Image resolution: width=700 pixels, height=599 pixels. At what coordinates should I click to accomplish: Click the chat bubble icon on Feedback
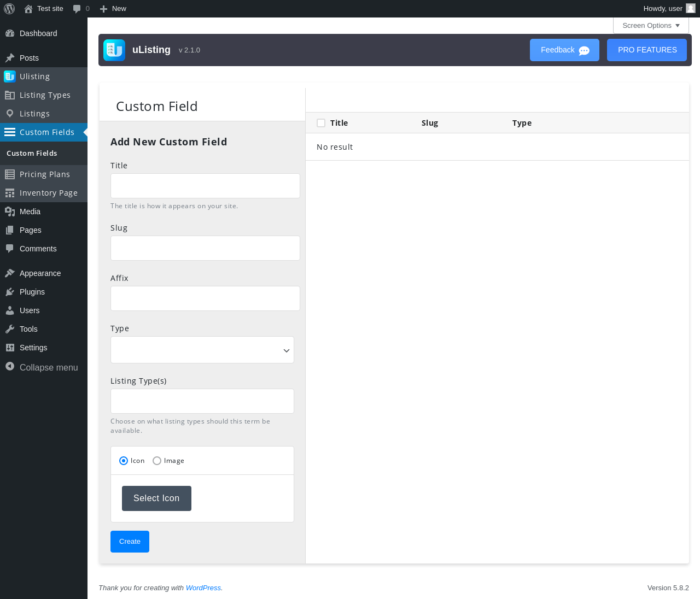click(584, 51)
